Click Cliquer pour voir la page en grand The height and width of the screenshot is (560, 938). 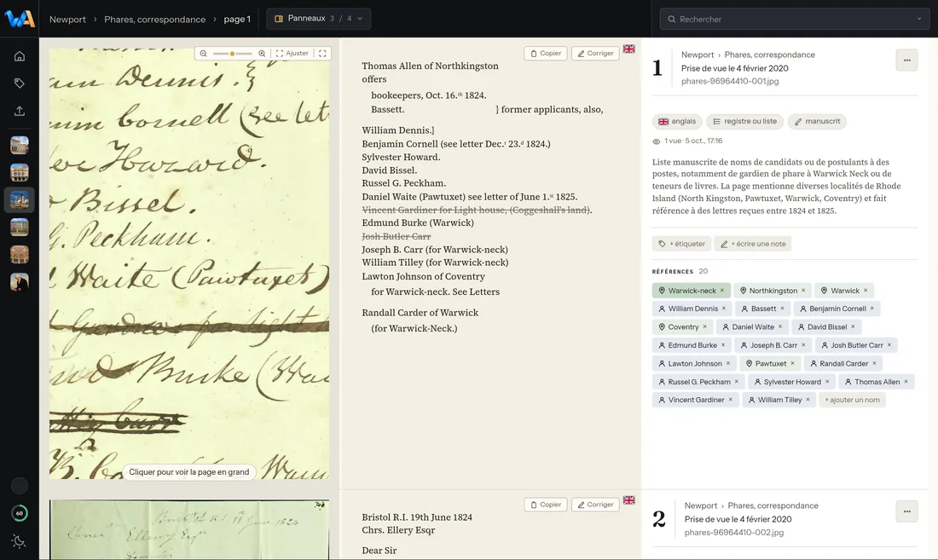189,472
